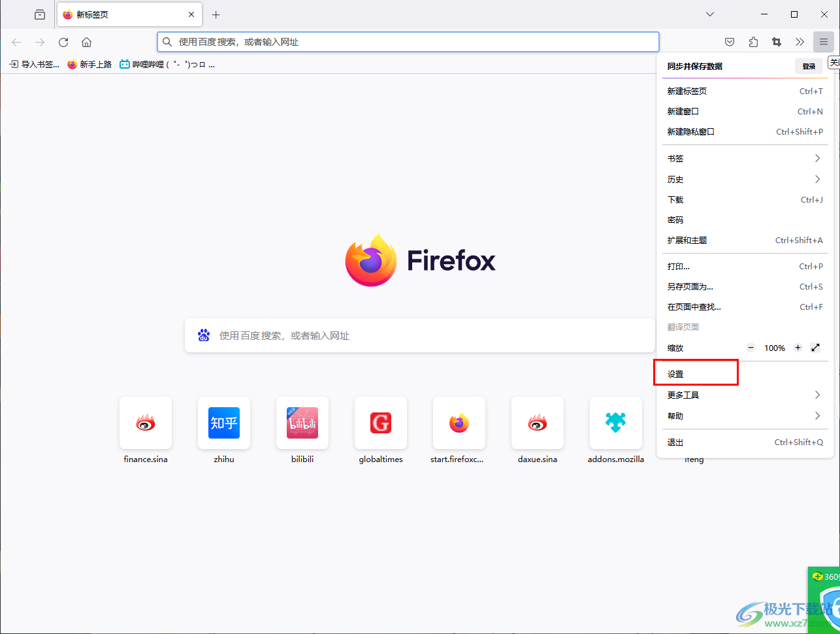Open the list all tabs button
Screen dimensions: 840x634
click(x=40, y=14)
